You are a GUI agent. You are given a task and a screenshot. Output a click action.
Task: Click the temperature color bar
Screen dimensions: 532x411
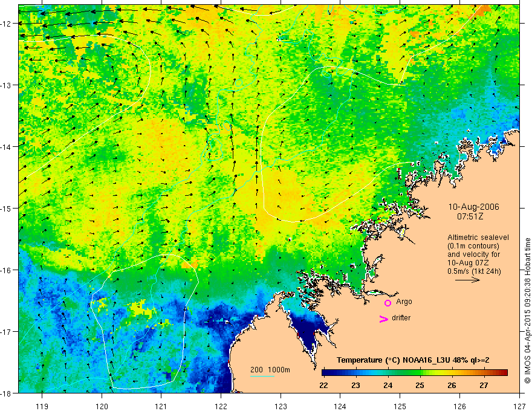[415, 373]
